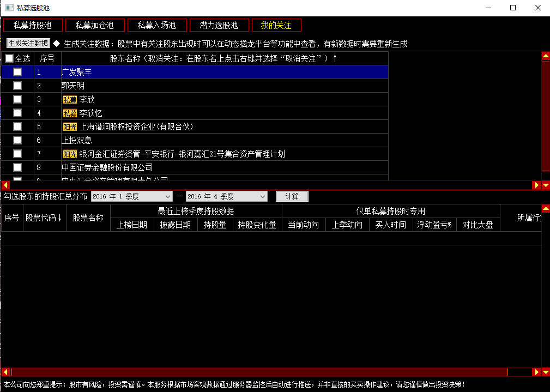Click the holdings table bottom scroll-right arrow
This screenshot has width=550, height=392.
(536, 372)
